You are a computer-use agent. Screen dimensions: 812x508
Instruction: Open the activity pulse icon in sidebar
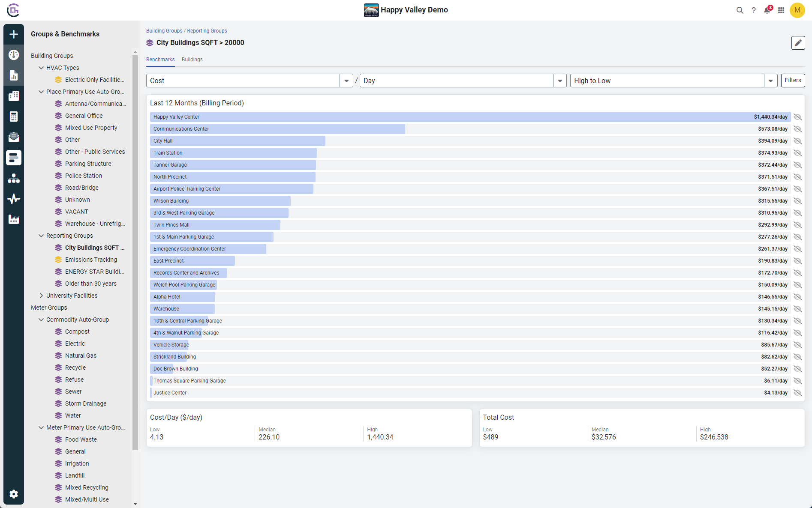[x=13, y=199]
